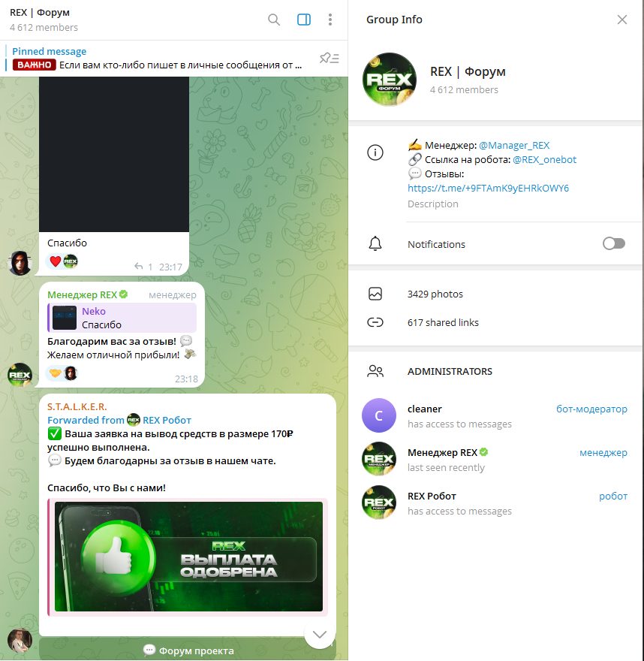This screenshot has height=661, width=644.
Task: Click the REX Робот avatar in administrators
Action: pyautogui.click(x=378, y=503)
